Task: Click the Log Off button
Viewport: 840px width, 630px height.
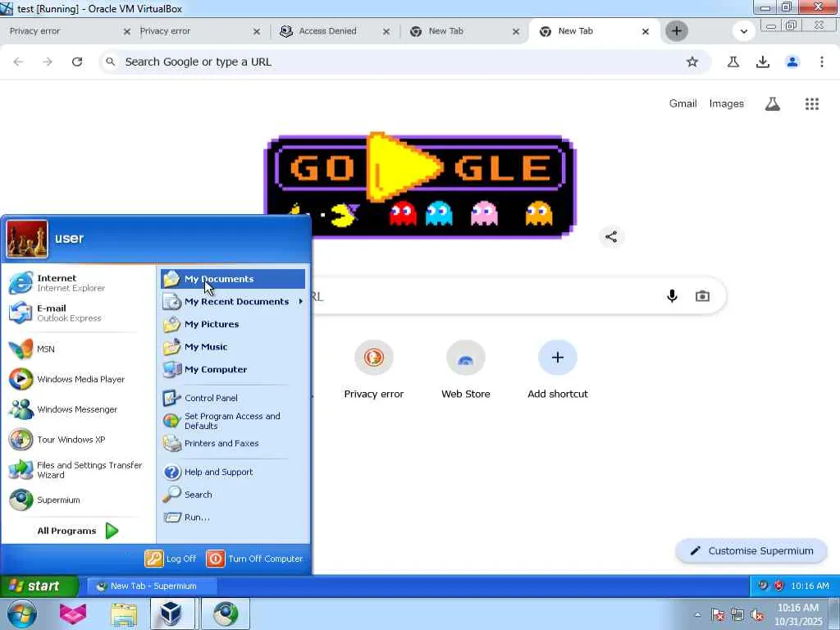Action: pyautogui.click(x=171, y=559)
